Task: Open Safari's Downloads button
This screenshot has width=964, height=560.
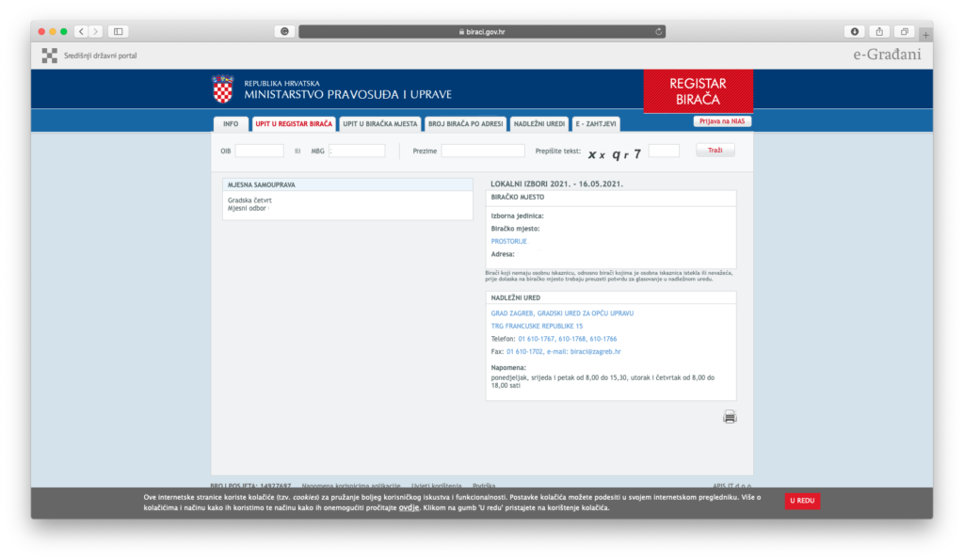Action: click(855, 31)
